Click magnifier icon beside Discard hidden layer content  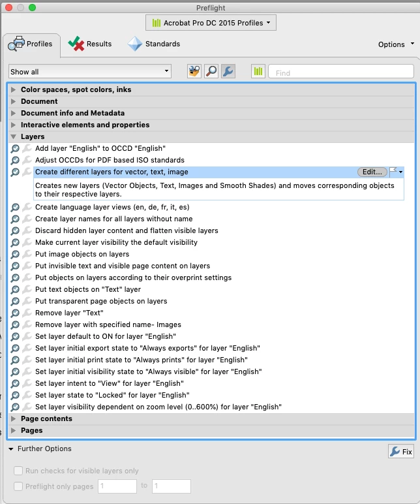[x=15, y=231]
